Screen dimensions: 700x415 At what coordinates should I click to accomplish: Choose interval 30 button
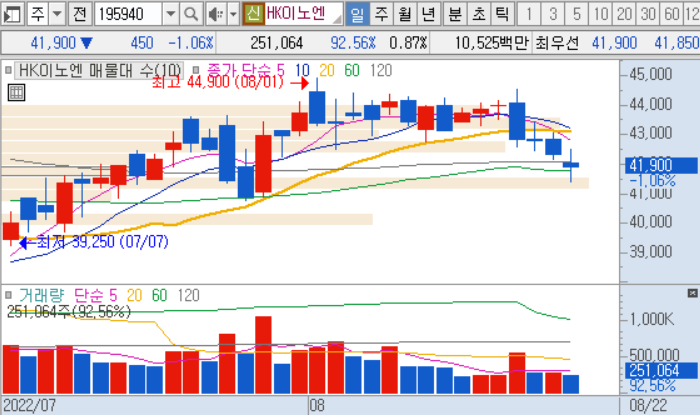pos(648,14)
